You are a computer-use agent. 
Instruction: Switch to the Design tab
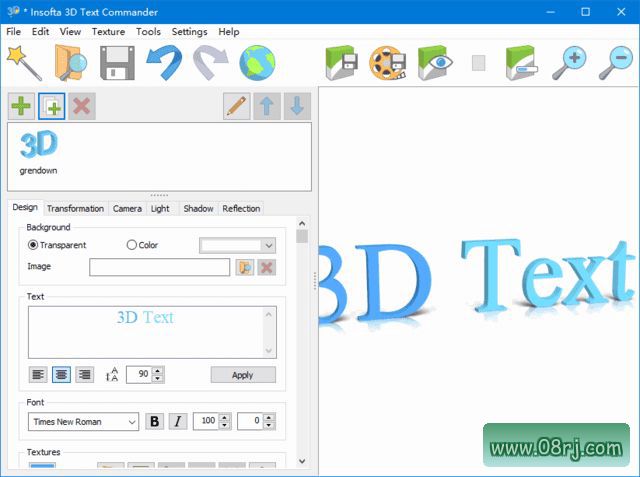click(x=25, y=207)
